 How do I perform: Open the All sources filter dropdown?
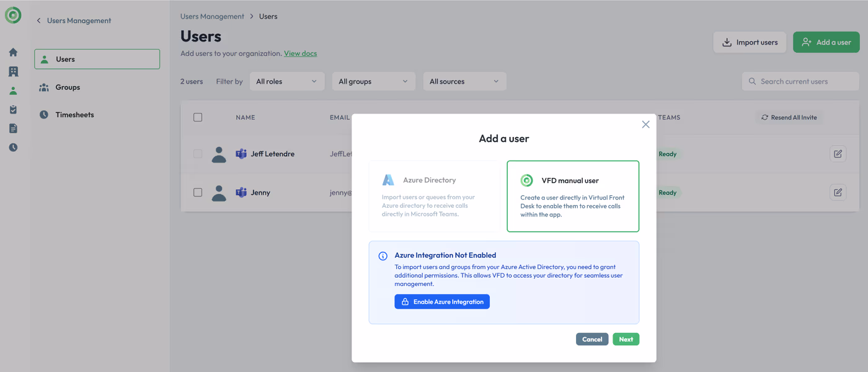tap(464, 81)
